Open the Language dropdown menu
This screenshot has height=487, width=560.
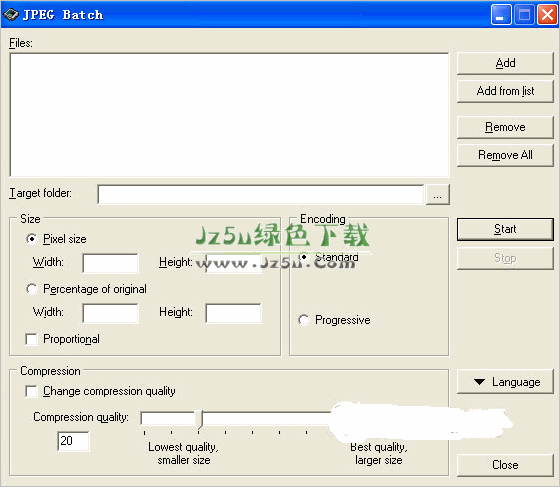[505, 382]
